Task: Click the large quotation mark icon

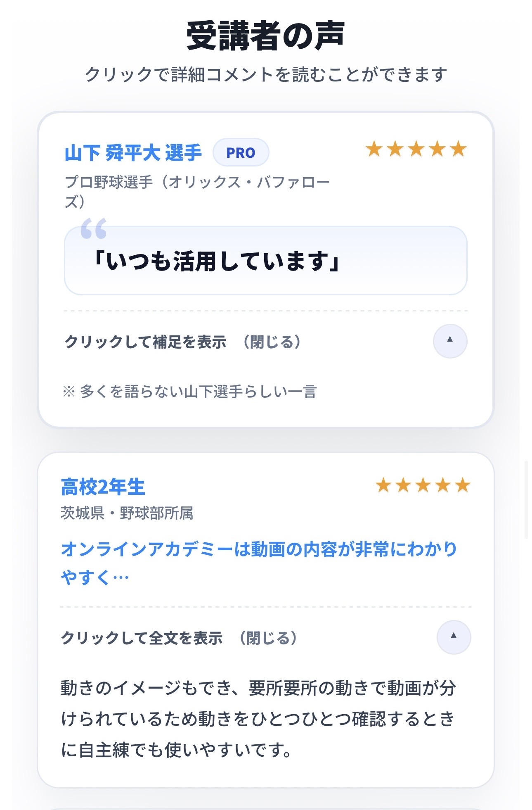Action: (x=94, y=228)
